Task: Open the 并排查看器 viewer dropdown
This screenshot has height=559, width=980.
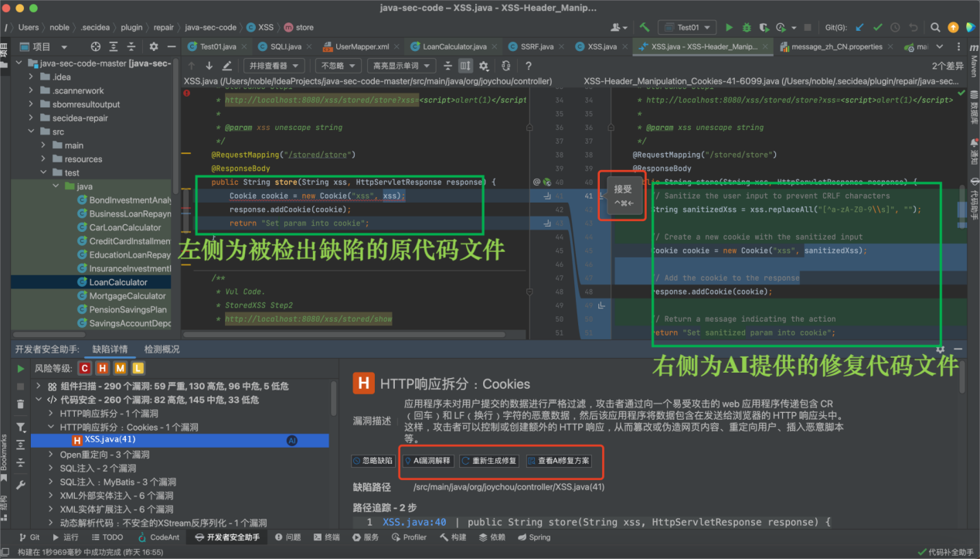Action: point(274,66)
